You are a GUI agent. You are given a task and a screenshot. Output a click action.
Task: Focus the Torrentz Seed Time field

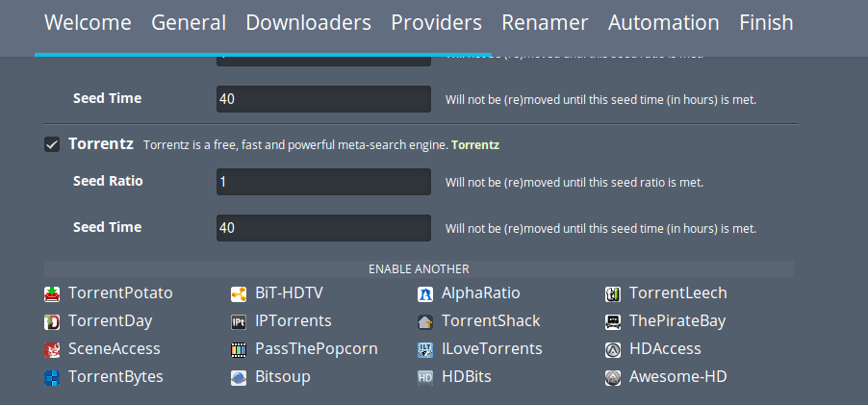point(324,228)
